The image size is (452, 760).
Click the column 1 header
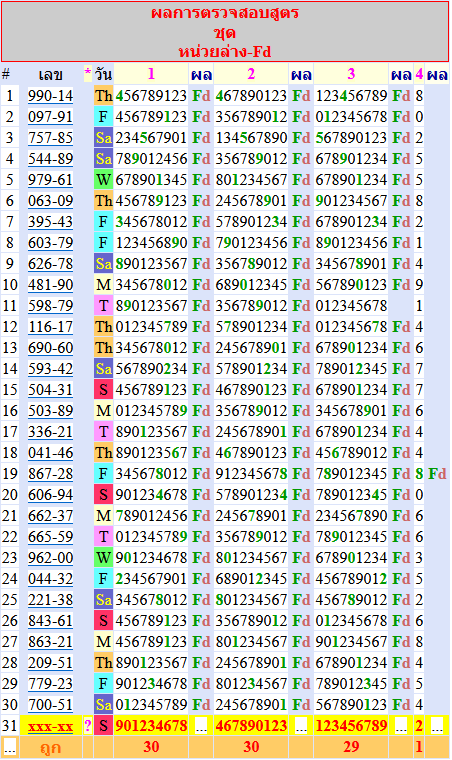(x=151, y=74)
